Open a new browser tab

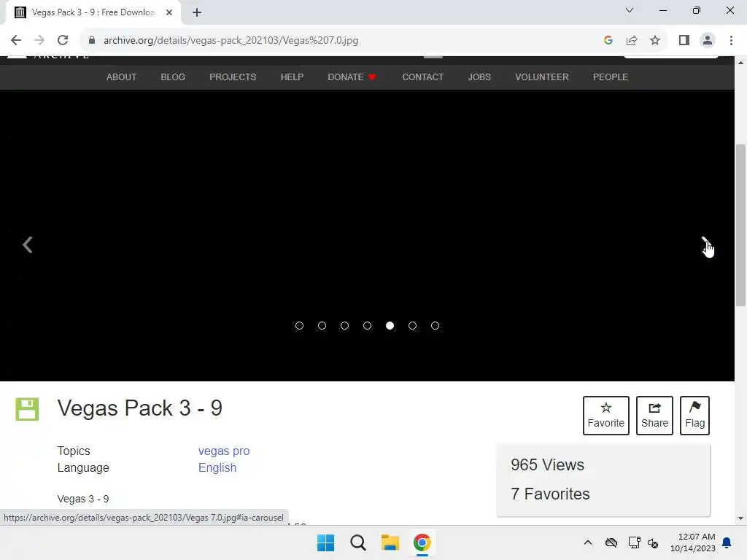point(197,12)
